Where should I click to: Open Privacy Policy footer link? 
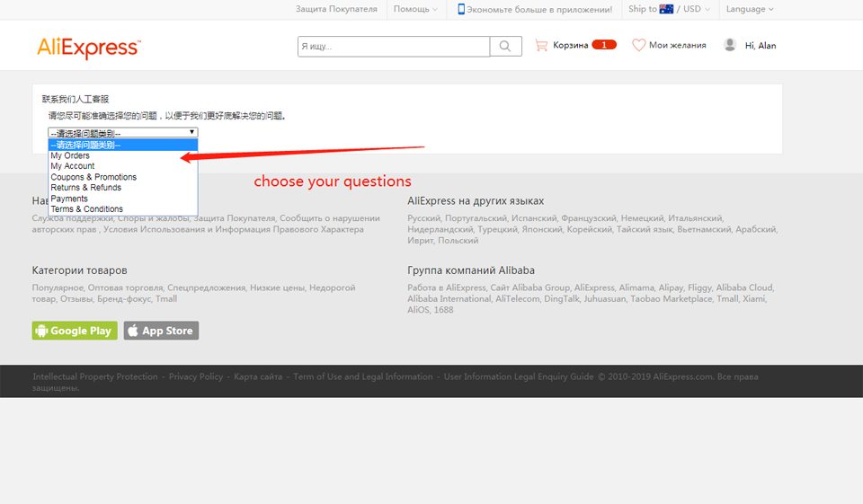[x=196, y=377]
